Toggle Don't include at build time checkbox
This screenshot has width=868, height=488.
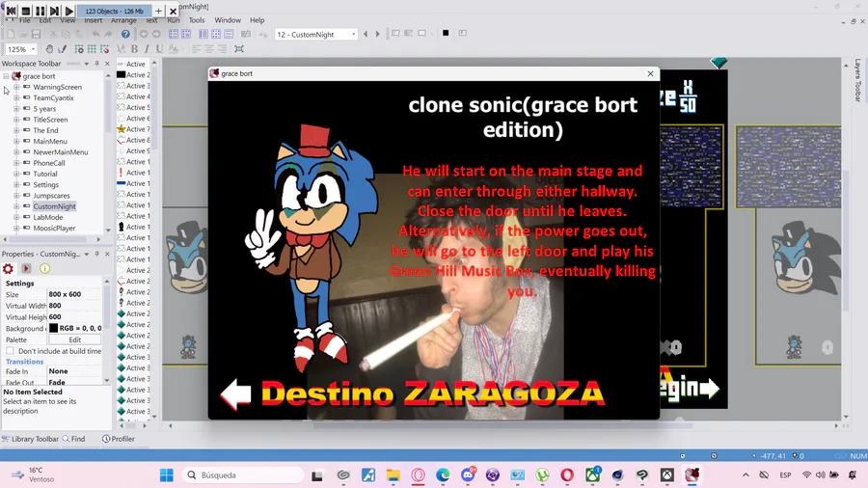click(10, 351)
